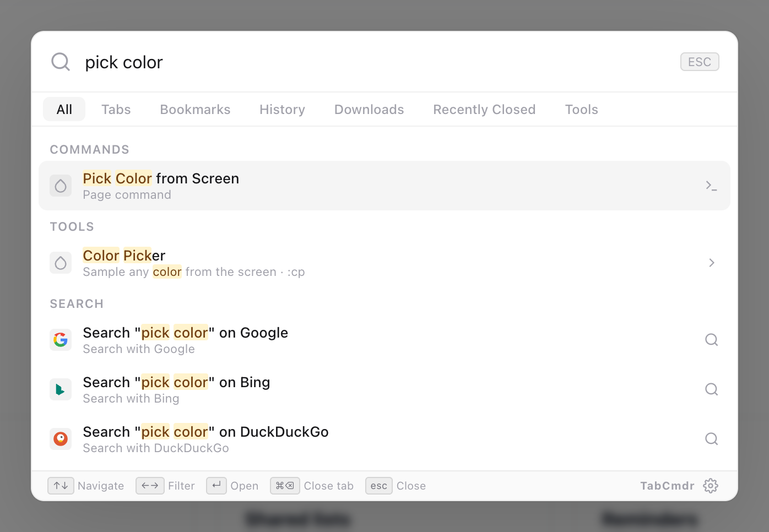This screenshot has width=769, height=532.
Task: Switch to the Bookmarks filter
Action: (195, 110)
